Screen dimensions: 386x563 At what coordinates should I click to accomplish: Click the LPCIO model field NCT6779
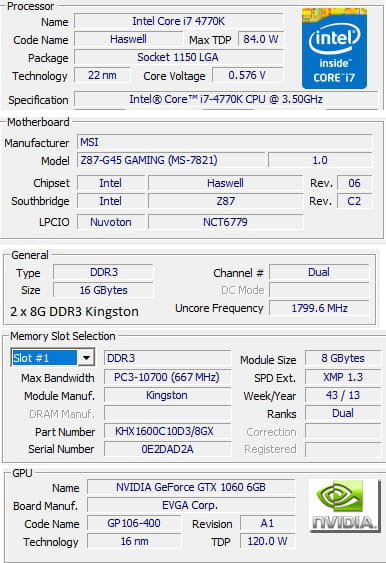tap(225, 222)
